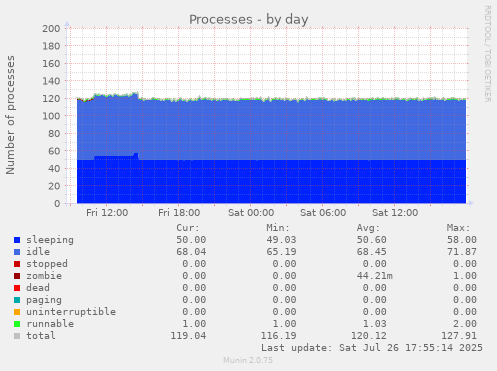
Task: Click the 'Number of processes' axis label
Action: pyautogui.click(x=10, y=115)
